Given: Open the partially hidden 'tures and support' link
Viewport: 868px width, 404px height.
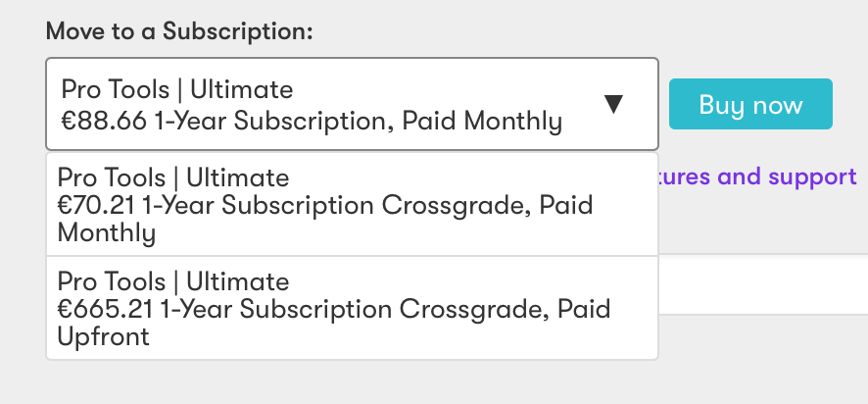Looking at the screenshot, I should 759,177.
